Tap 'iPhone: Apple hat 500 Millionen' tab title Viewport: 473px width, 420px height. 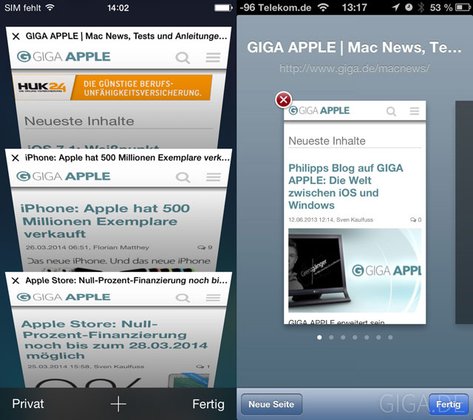tap(127, 158)
